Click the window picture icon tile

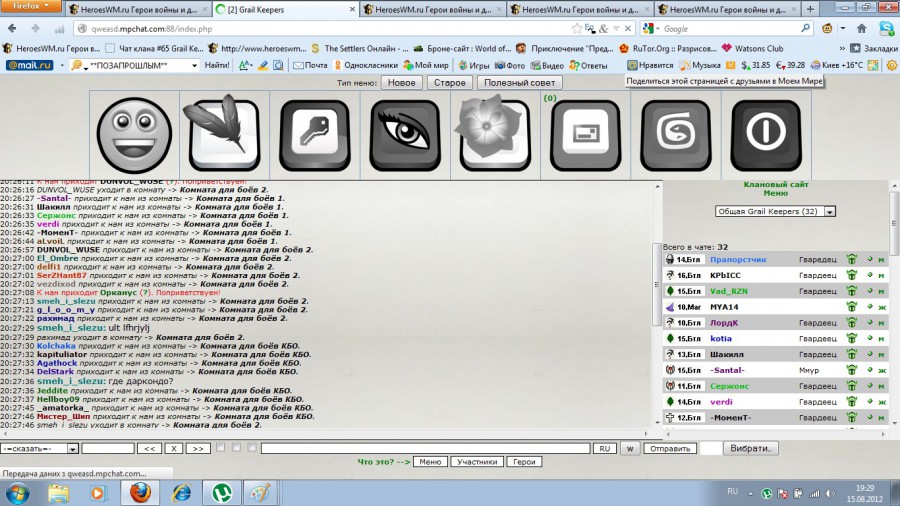(x=585, y=133)
